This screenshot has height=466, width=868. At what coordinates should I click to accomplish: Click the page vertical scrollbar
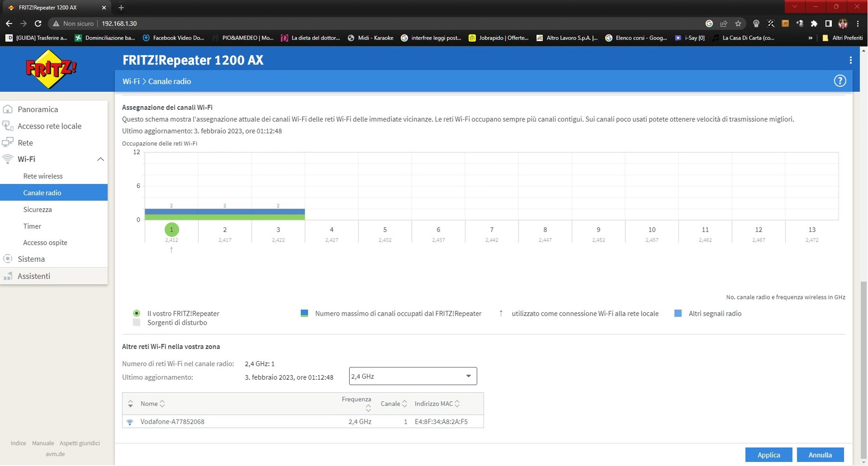pyautogui.click(x=863, y=369)
